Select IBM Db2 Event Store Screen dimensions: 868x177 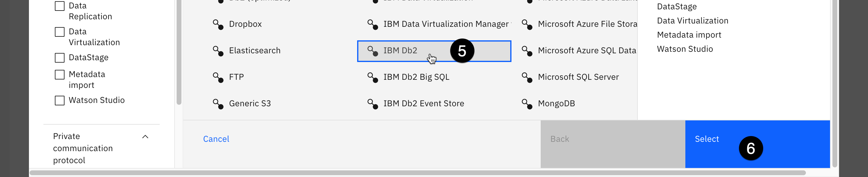pyautogui.click(x=423, y=104)
